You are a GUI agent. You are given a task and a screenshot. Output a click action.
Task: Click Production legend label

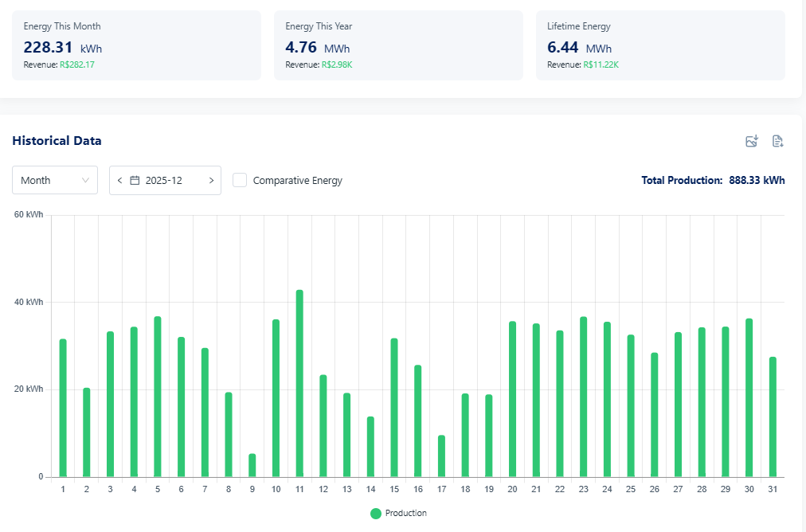[x=405, y=513]
